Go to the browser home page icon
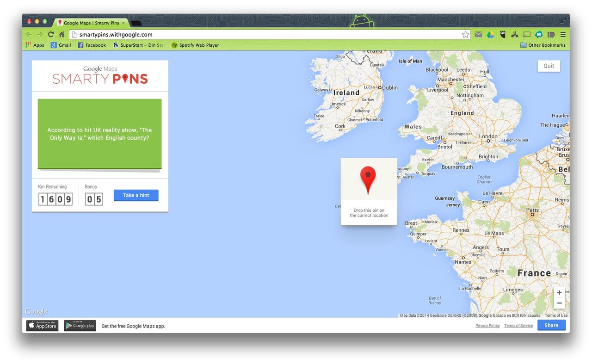The width and height of the screenshot is (592, 364). point(62,35)
